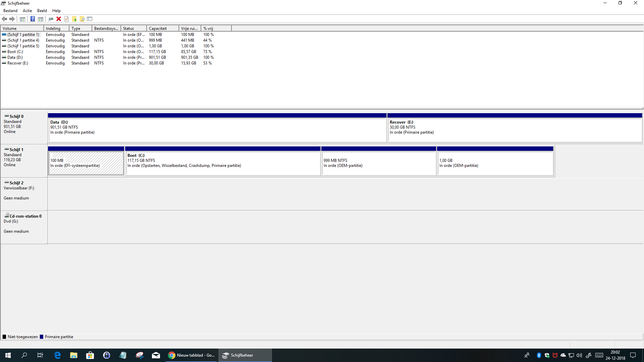The width and height of the screenshot is (644, 362).
Task: Click the blue Help question mark toolbar icon
Action: coord(33,19)
